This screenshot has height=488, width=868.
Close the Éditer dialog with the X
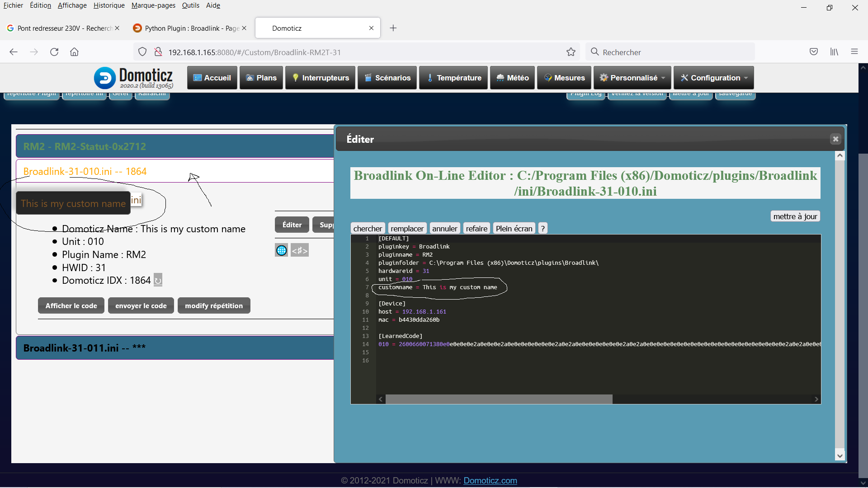click(835, 139)
